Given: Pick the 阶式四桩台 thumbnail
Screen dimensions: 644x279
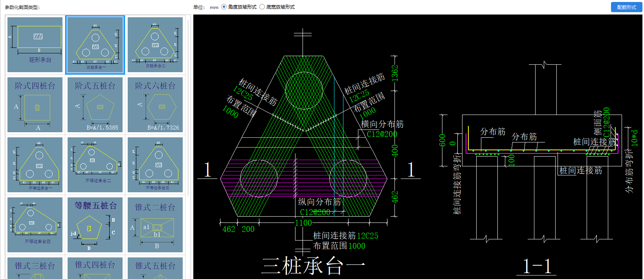Looking at the screenshot, I should 35,105.
